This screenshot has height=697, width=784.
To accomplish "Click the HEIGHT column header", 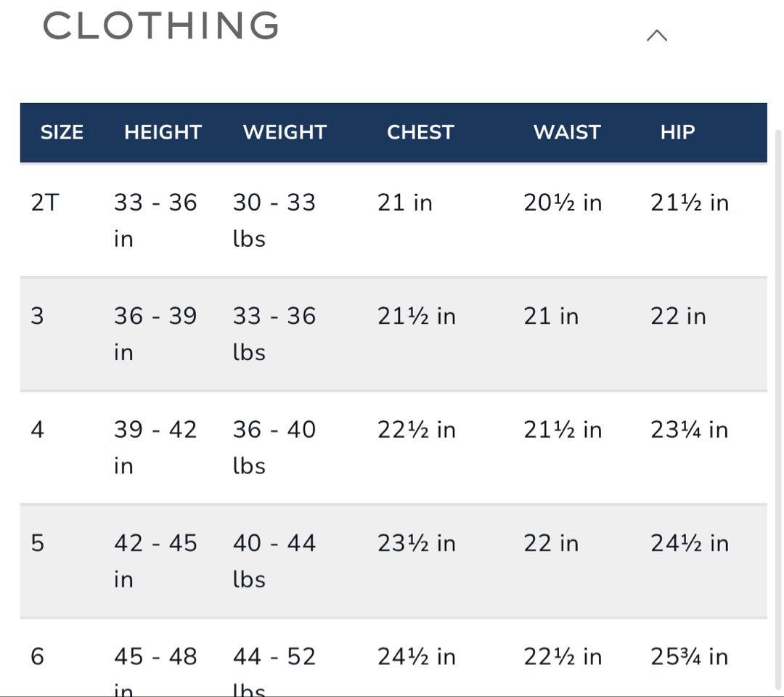I will click(163, 132).
